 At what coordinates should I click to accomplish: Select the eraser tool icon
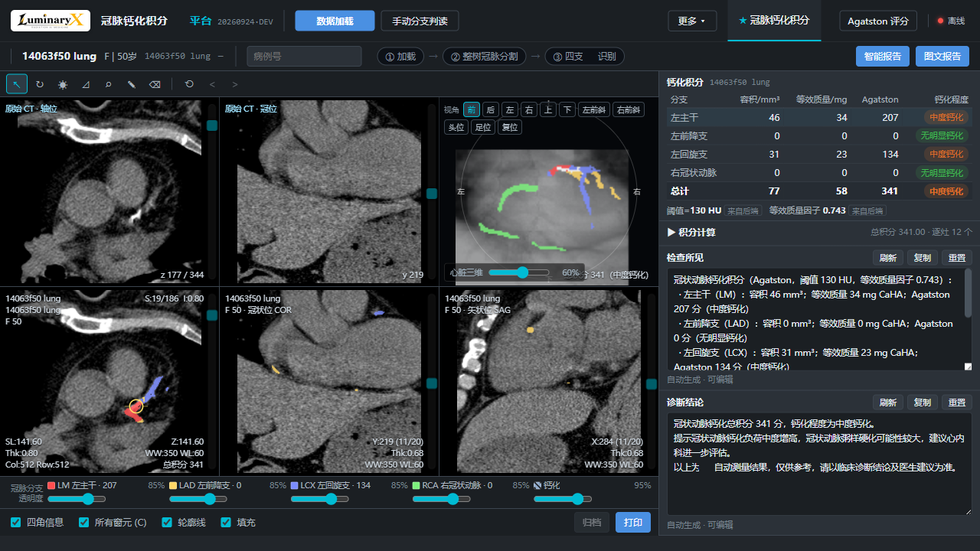155,84
